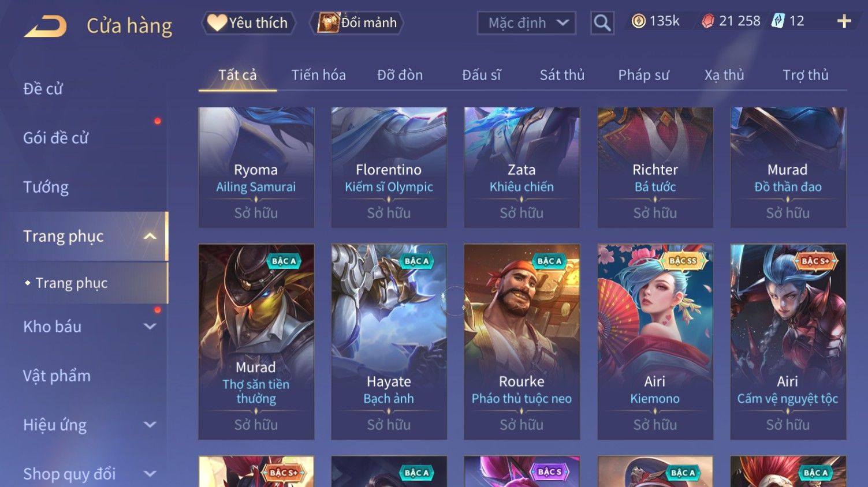
Task: Expand the Kho báu sidebar section
Action: pyautogui.click(x=150, y=327)
